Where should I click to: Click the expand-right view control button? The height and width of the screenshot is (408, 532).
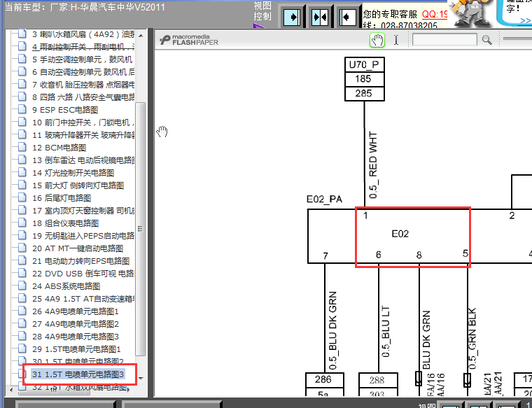[x=292, y=17]
